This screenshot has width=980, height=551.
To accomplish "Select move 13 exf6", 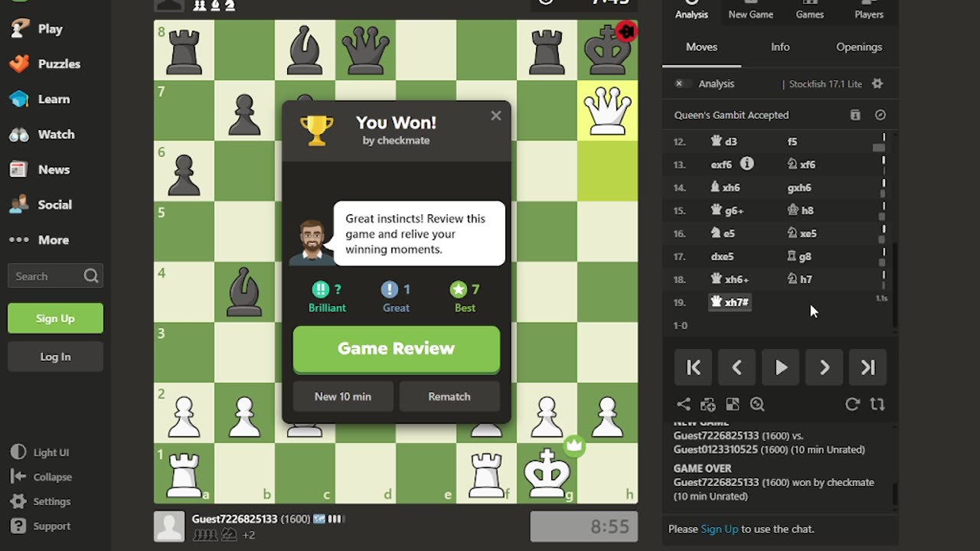I will click(722, 165).
